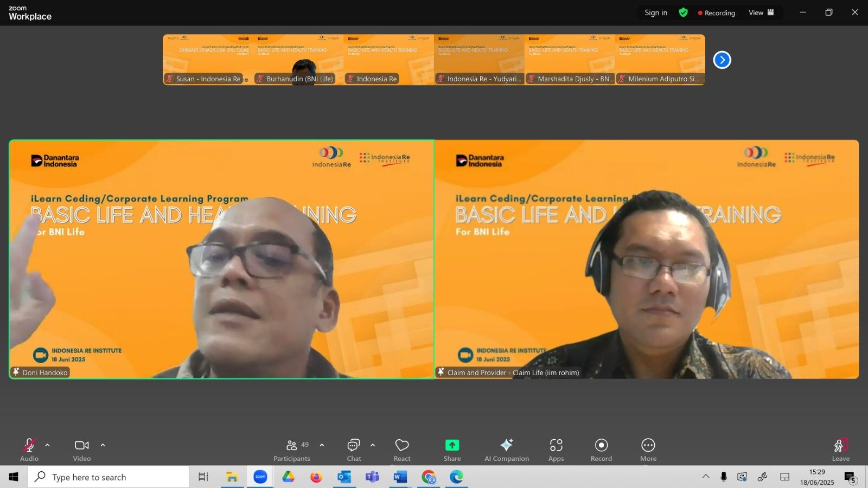
Task: Open Outlook from the taskbar
Action: [344, 477]
